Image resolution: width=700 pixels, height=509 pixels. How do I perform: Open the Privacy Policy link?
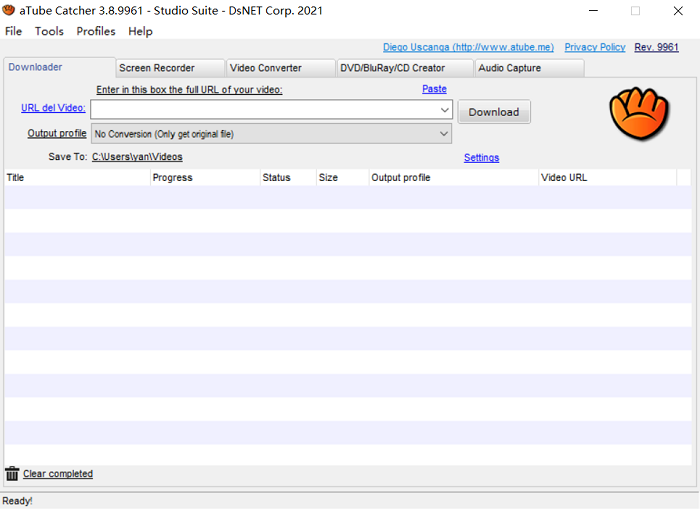point(595,47)
